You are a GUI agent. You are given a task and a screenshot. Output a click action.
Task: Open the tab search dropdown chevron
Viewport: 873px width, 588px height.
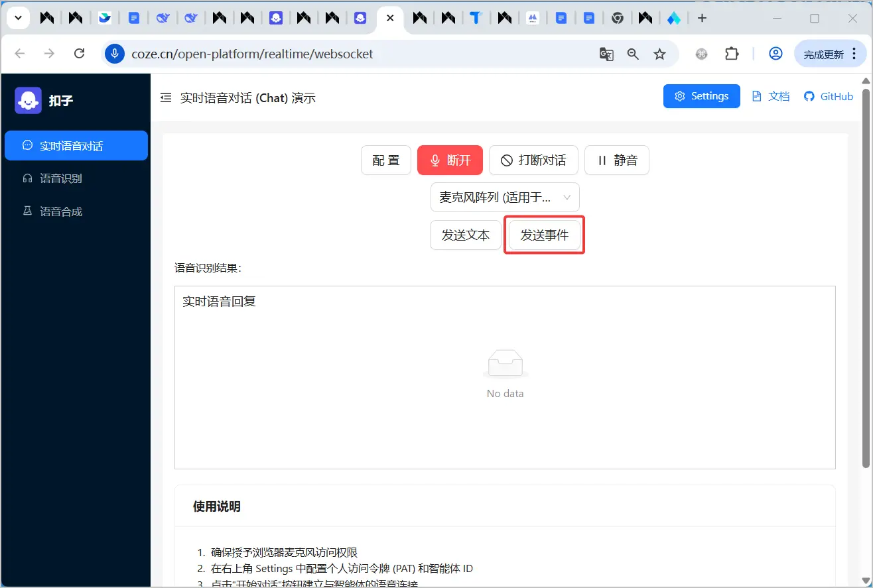[x=18, y=18]
